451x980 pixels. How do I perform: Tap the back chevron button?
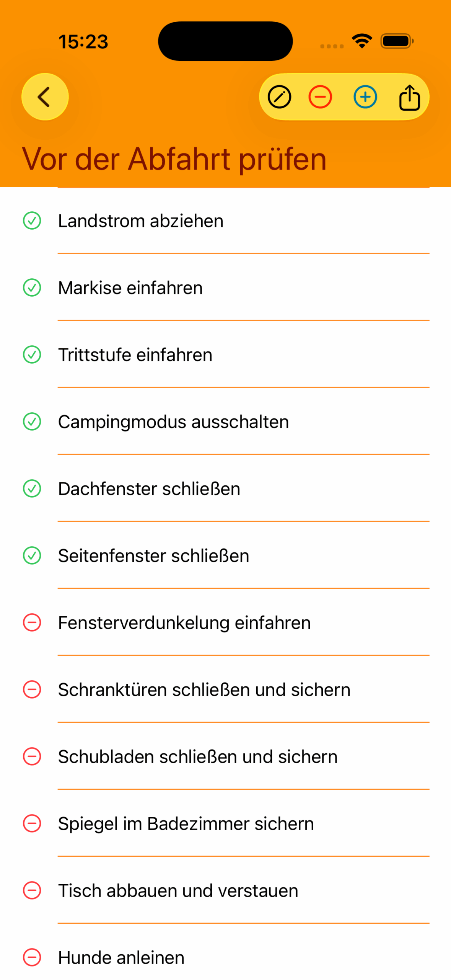45,96
